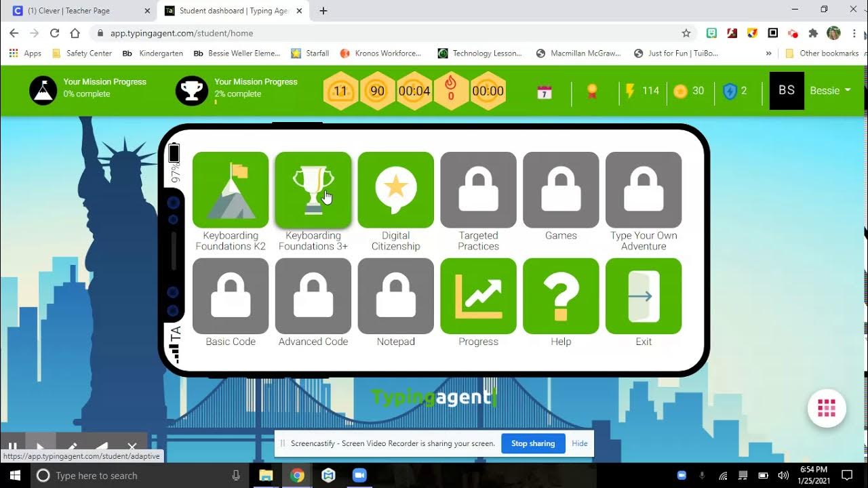
Task: Open Chrome extensions puzzle icon
Action: (813, 33)
